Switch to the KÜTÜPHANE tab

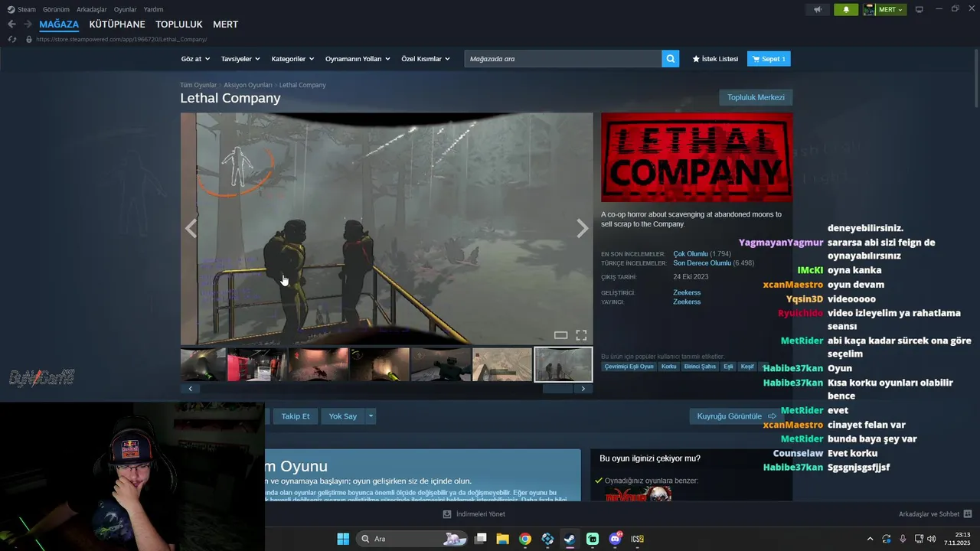pos(117,24)
